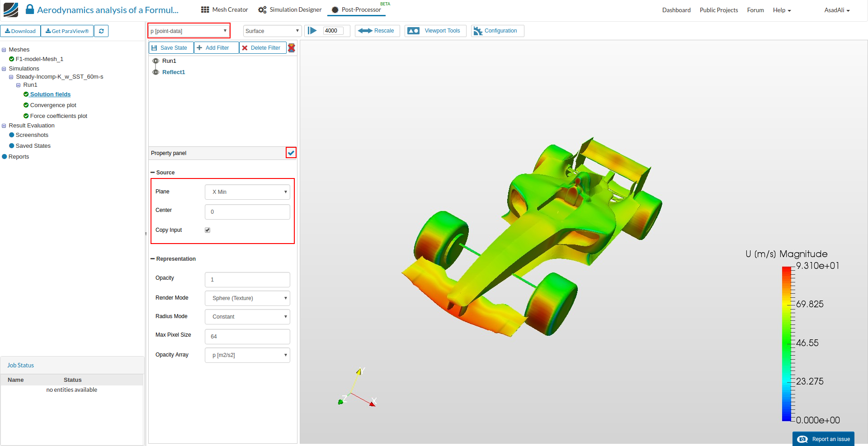Toggle the Property panel checkmark
The width and height of the screenshot is (868, 446).
point(291,153)
